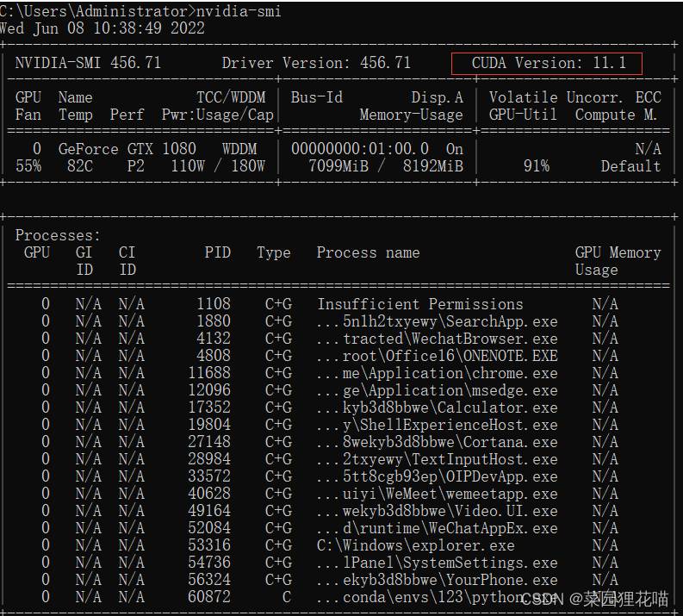Viewport: 683px width, 616px height.
Task: Click PID '40628' in the list
Action: click(209, 494)
